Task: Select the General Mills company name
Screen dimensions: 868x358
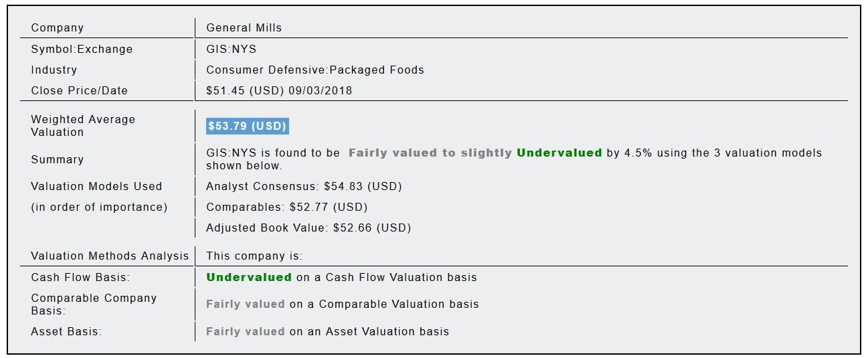Action: click(244, 28)
